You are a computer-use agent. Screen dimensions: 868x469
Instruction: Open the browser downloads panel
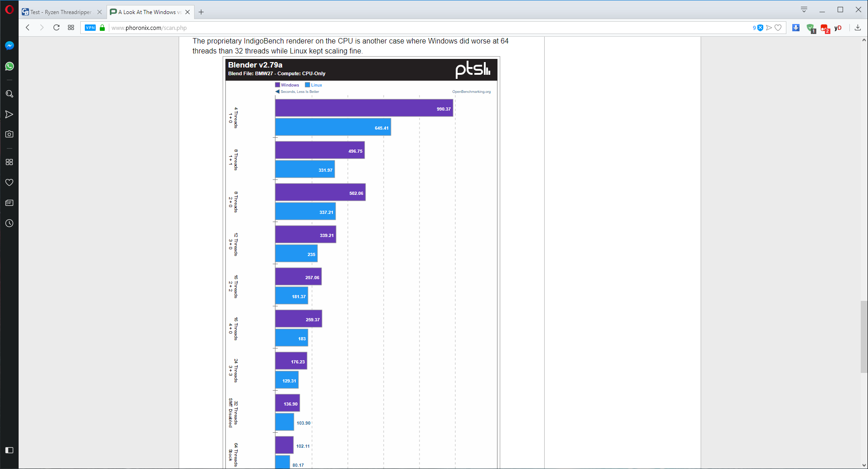(858, 28)
